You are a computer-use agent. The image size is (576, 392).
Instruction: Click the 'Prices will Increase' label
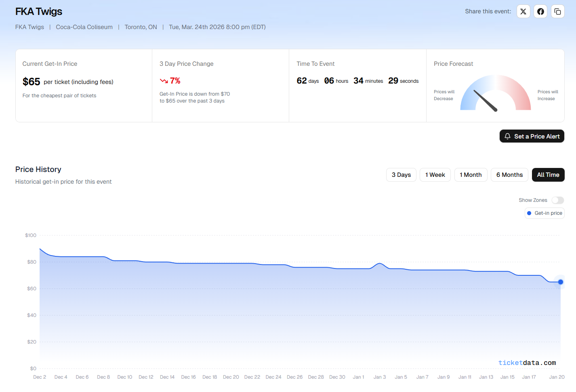tap(548, 95)
